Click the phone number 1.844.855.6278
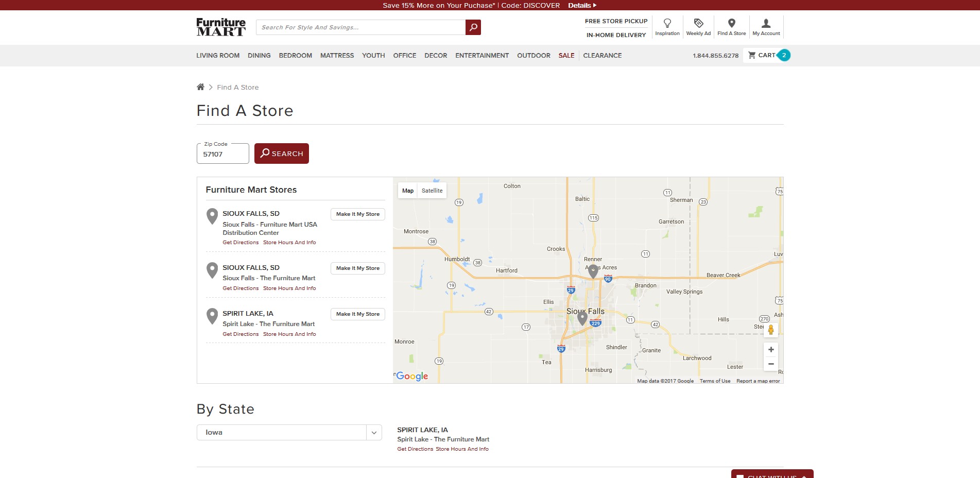 click(x=715, y=56)
